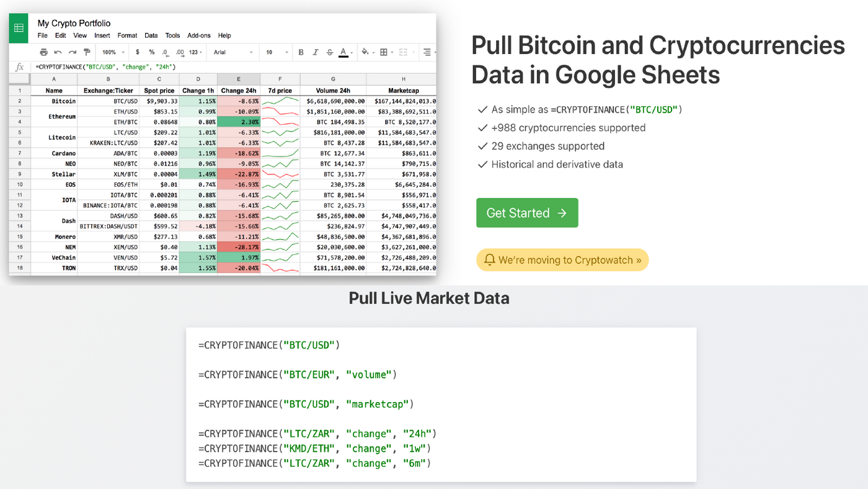The width and height of the screenshot is (868, 489).
Task: Apply percent format with the % icon
Action: (151, 52)
